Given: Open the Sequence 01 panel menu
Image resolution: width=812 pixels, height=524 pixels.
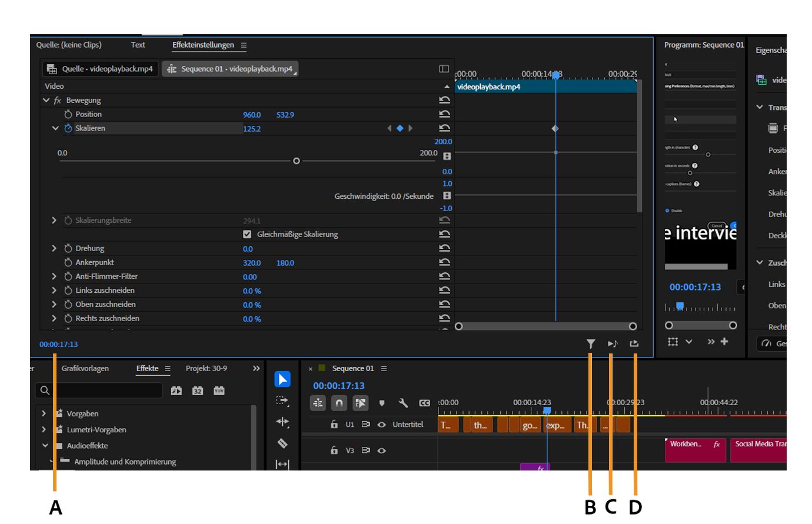Looking at the screenshot, I should click(384, 369).
